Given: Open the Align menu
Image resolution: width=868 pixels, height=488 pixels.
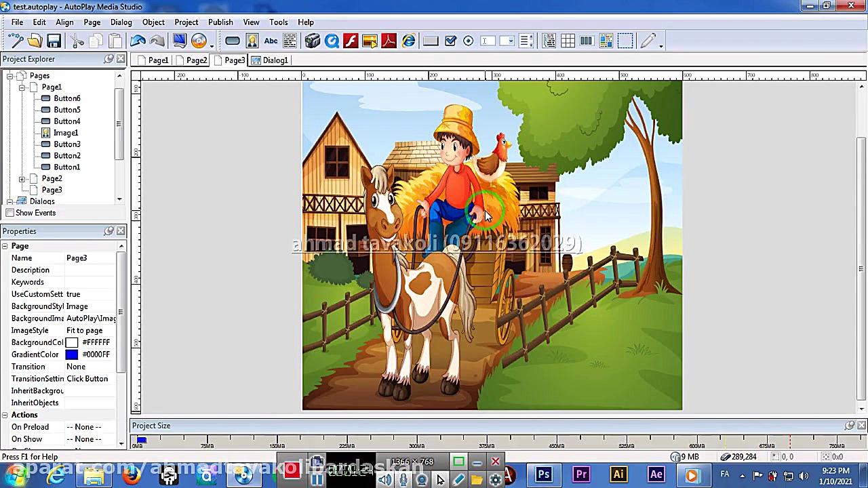Looking at the screenshot, I should (64, 22).
